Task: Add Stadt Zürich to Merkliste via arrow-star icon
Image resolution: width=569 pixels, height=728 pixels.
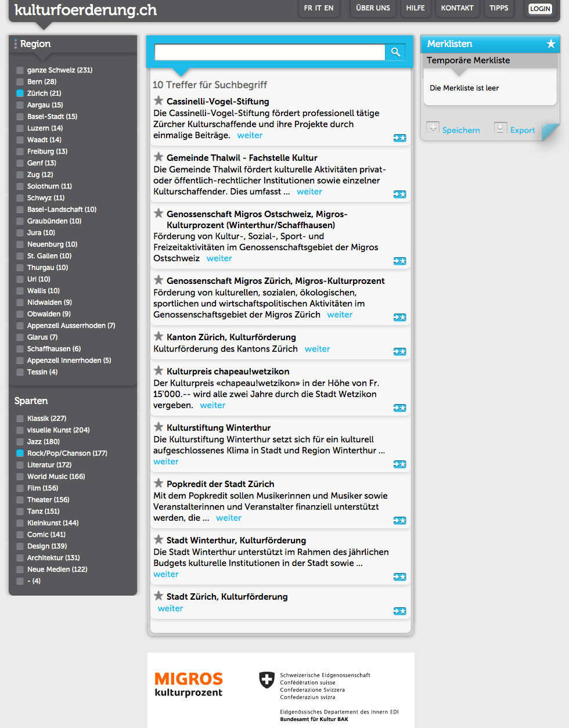Action: coord(399,611)
